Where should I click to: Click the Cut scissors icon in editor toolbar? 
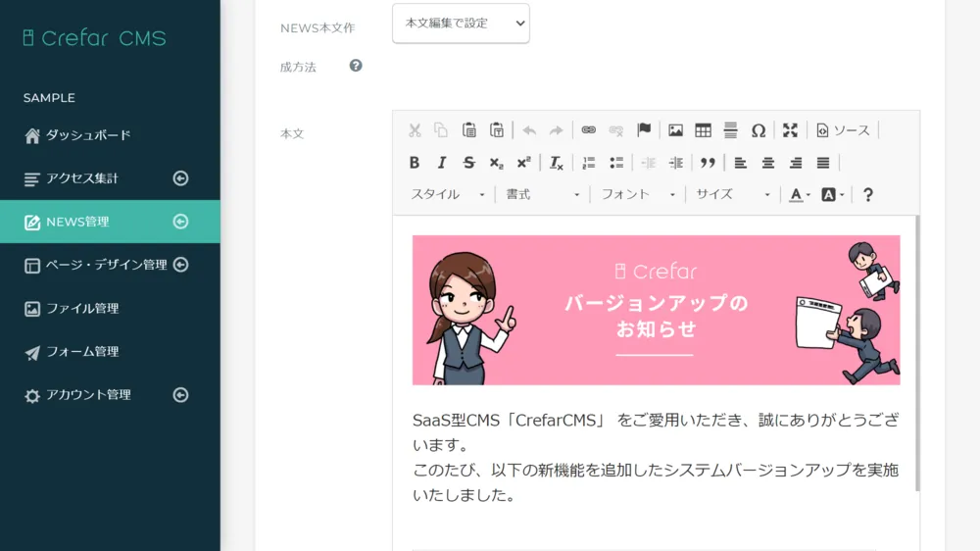415,130
